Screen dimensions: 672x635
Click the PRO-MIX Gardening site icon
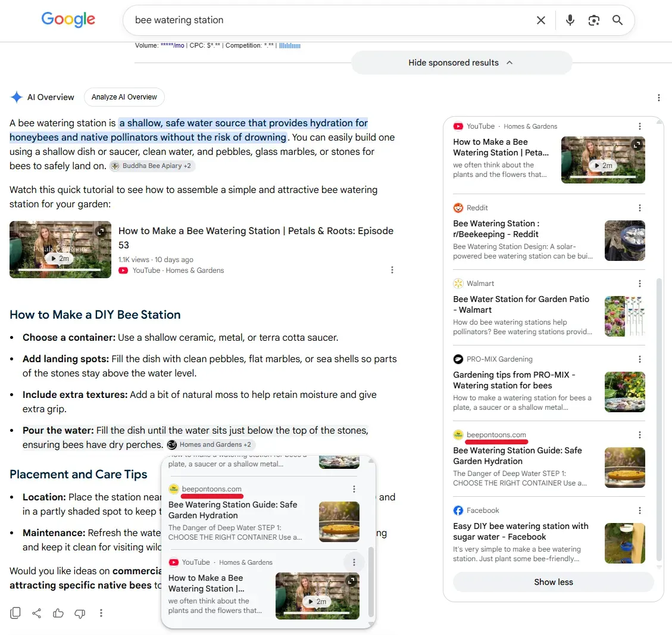458,359
